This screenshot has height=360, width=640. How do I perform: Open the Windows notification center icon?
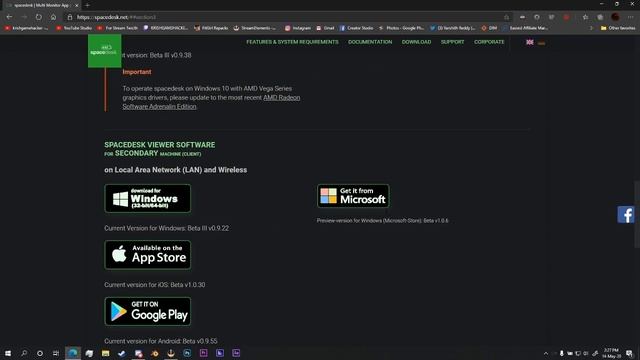click(x=630, y=353)
